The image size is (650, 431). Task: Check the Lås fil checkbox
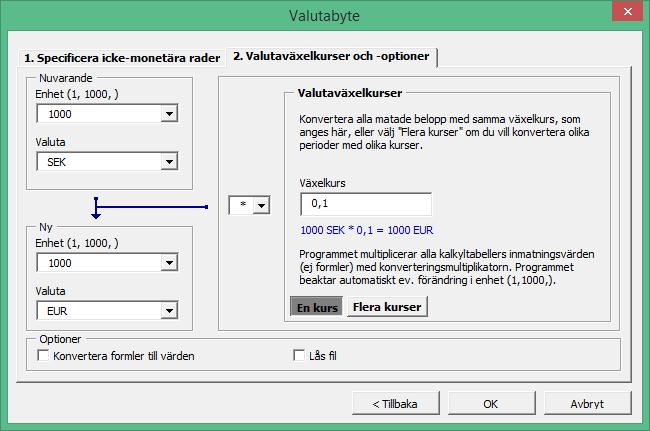pyautogui.click(x=299, y=356)
